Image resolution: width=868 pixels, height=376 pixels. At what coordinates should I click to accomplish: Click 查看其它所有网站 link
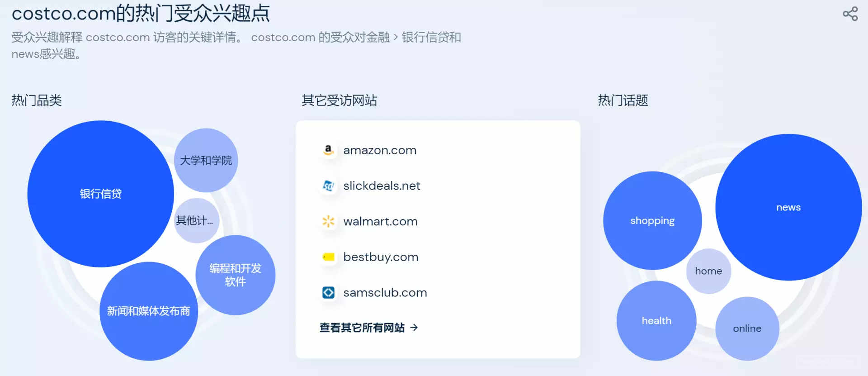pos(368,328)
